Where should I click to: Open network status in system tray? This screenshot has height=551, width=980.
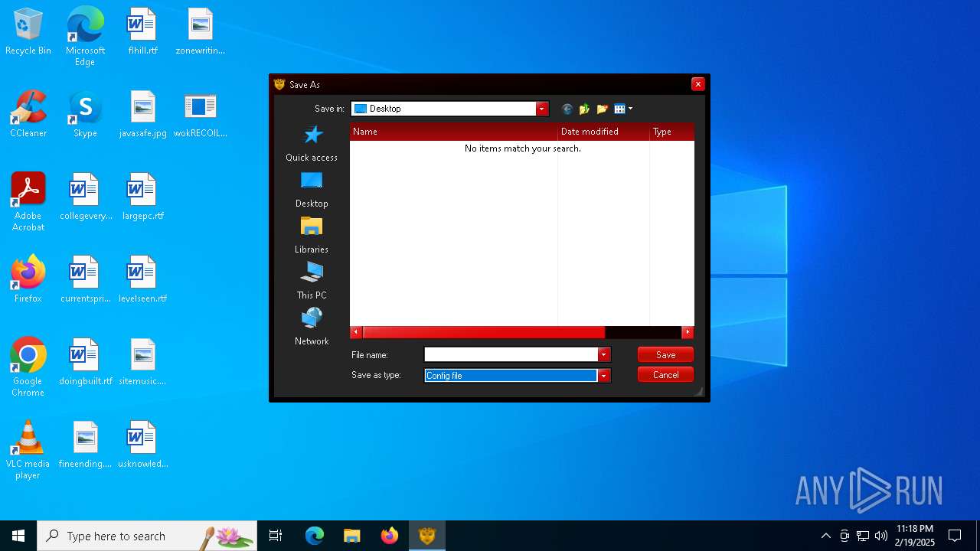[x=863, y=536]
